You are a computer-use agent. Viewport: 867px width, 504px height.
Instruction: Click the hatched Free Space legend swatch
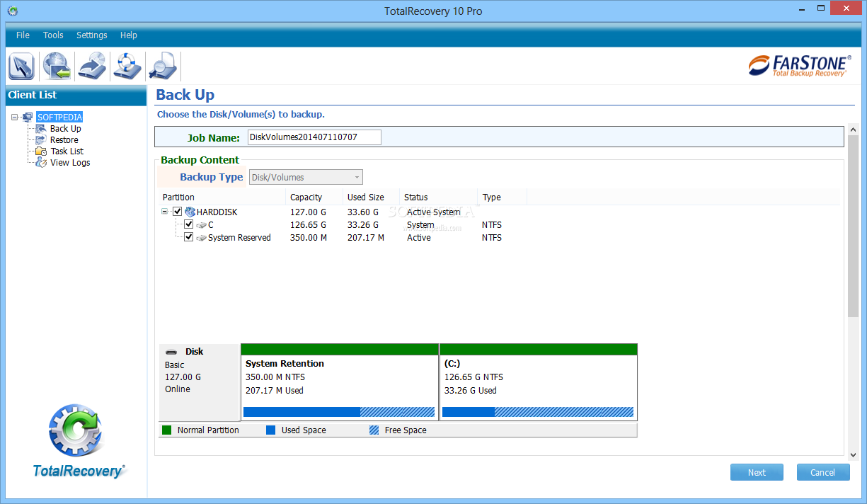(x=374, y=430)
